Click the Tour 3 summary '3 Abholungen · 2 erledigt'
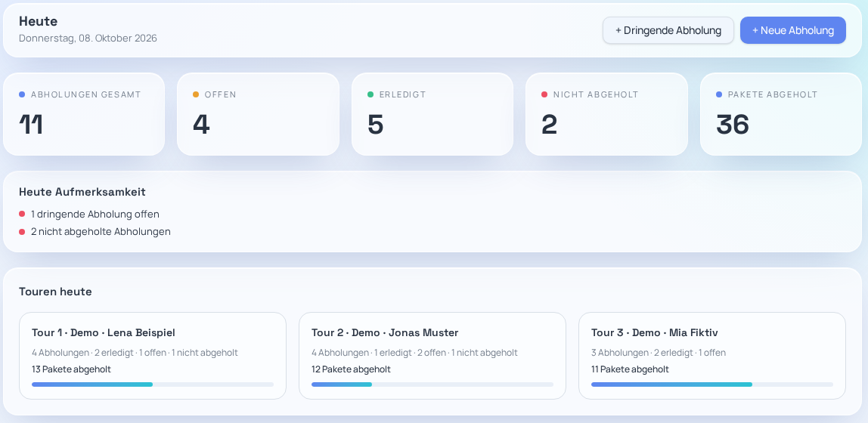Image resolution: width=868 pixels, height=423 pixels. pyautogui.click(x=642, y=353)
